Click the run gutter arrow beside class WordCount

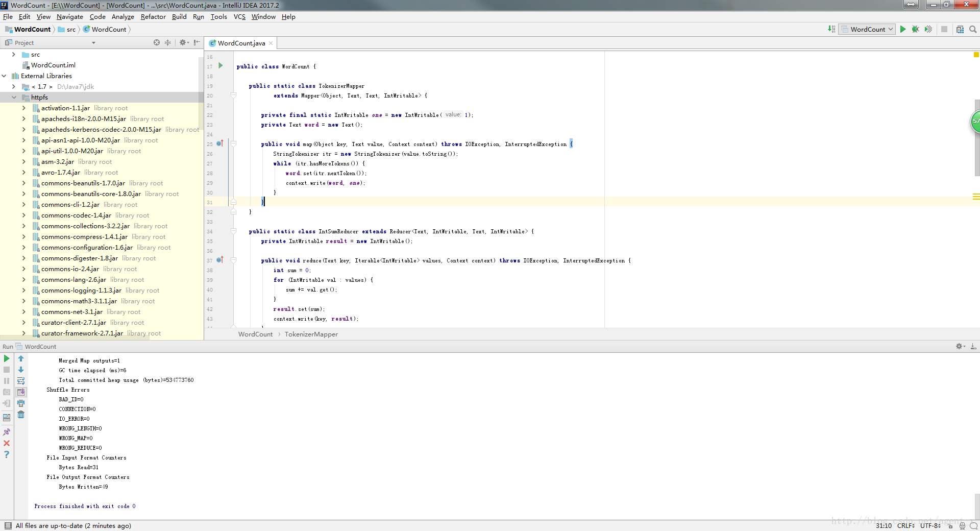(220, 65)
